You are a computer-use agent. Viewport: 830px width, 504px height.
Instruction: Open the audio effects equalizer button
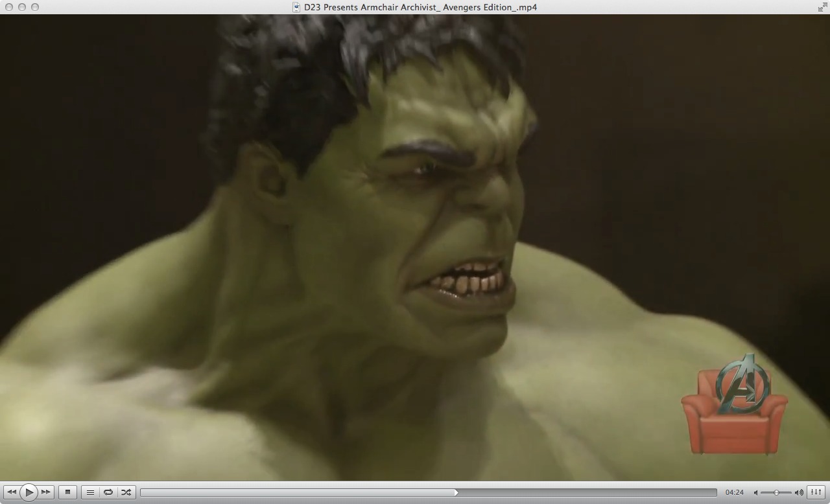[816, 492]
